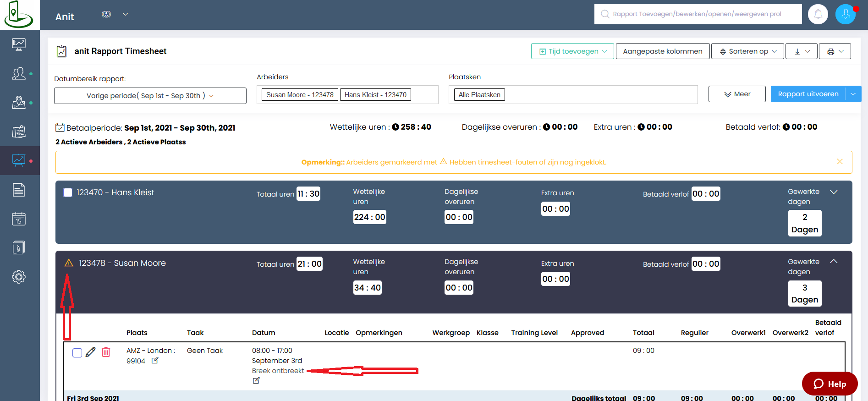
Task: Tick the checkbox for Hans Kleist
Action: pyautogui.click(x=68, y=192)
